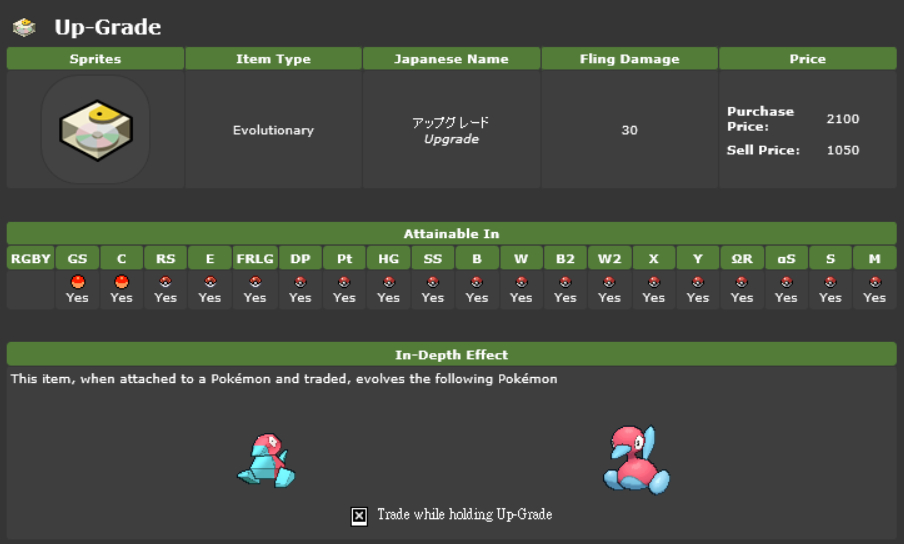Click the Fling Damage column header

pos(630,59)
